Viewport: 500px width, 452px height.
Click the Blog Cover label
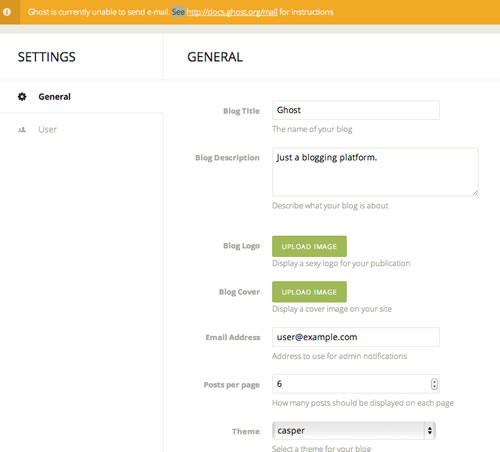click(239, 292)
